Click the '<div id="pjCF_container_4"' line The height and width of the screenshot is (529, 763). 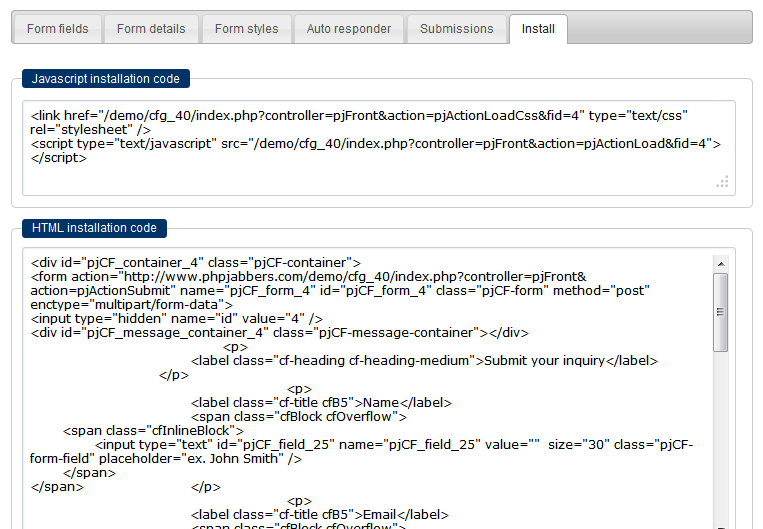pos(196,263)
